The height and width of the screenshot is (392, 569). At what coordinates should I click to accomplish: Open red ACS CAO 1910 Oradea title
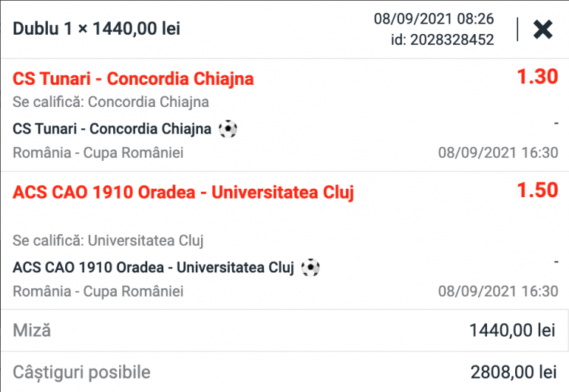tap(184, 193)
